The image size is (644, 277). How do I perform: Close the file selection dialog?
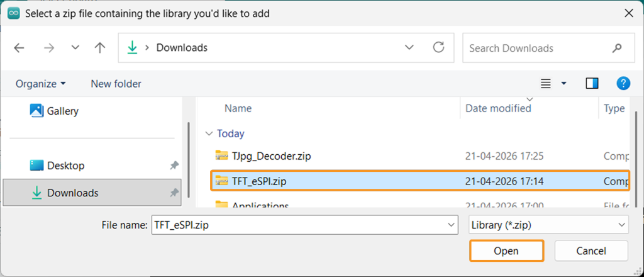coord(629,13)
